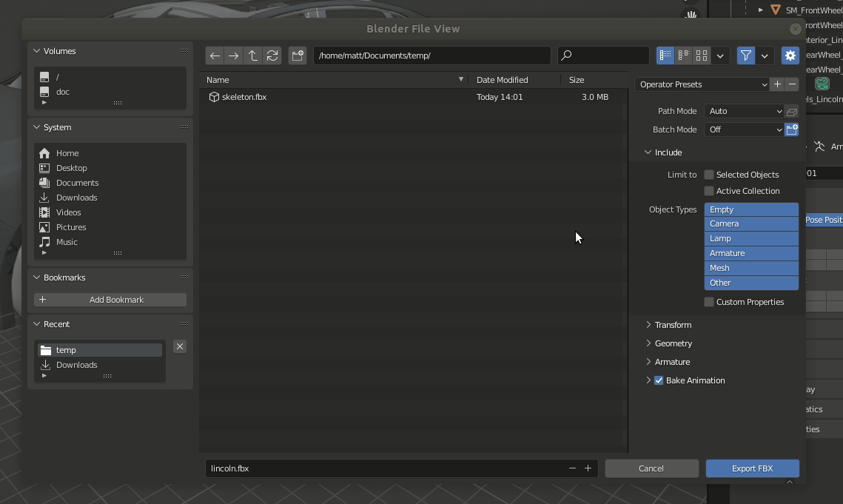Create a new directory

click(x=297, y=55)
